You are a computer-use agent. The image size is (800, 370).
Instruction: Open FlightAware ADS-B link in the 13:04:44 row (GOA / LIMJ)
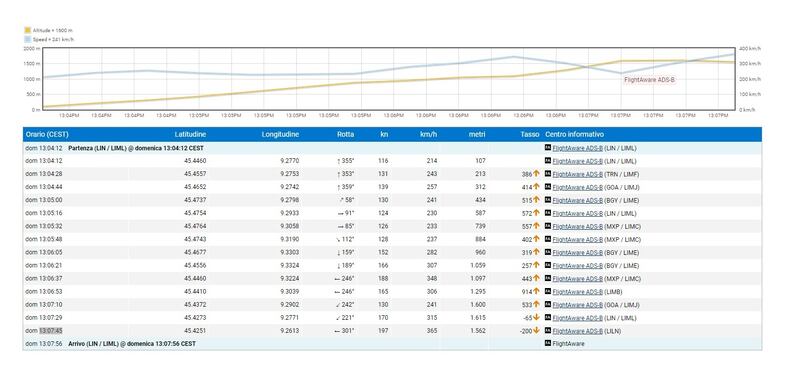click(x=578, y=187)
